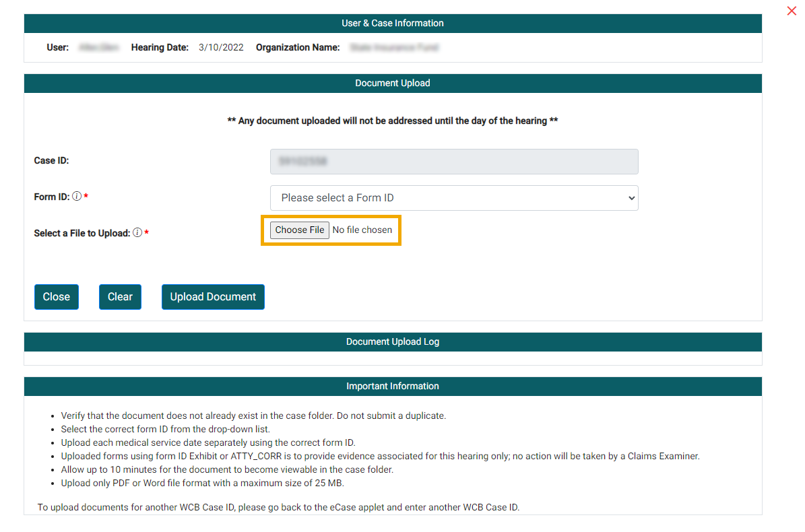Close the page with the red X
Image resolution: width=805 pixels, height=532 pixels.
[792, 11]
